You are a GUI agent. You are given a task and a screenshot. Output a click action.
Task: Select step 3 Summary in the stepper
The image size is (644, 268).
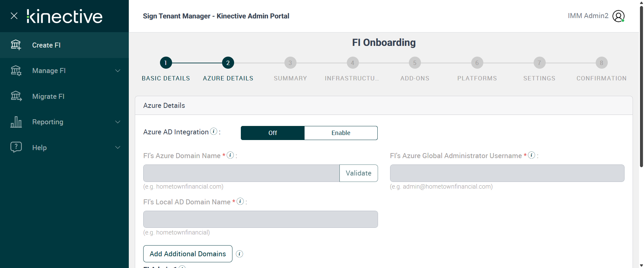pyautogui.click(x=290, y=63)
